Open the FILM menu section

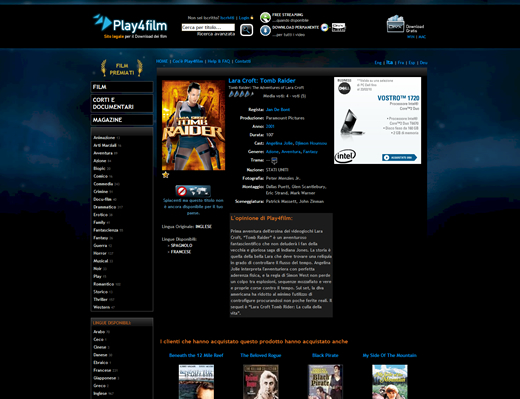coord(122,87)
